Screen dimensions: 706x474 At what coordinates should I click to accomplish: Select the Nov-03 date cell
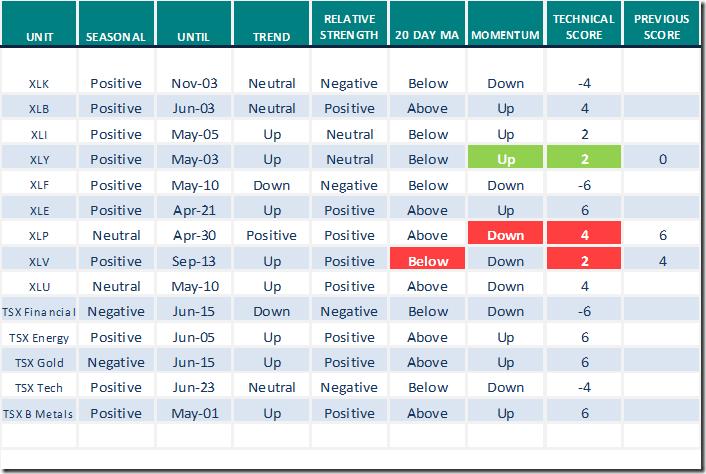click(x=194, y=84)
